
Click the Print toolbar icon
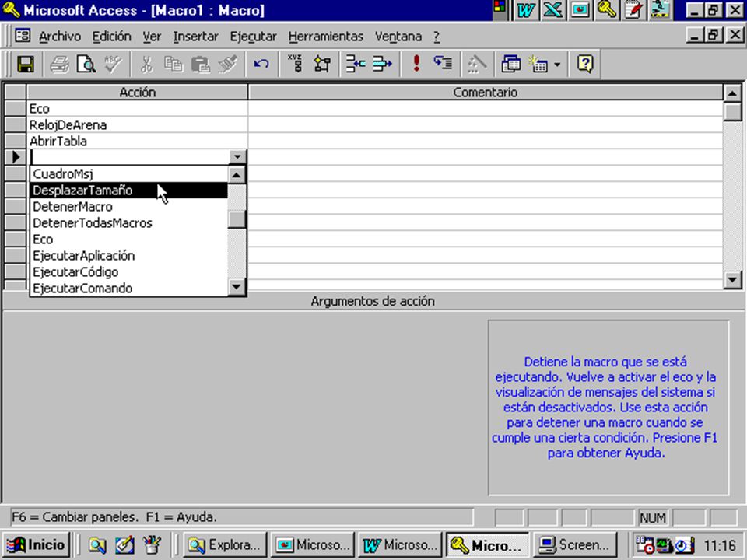point(59,64)
